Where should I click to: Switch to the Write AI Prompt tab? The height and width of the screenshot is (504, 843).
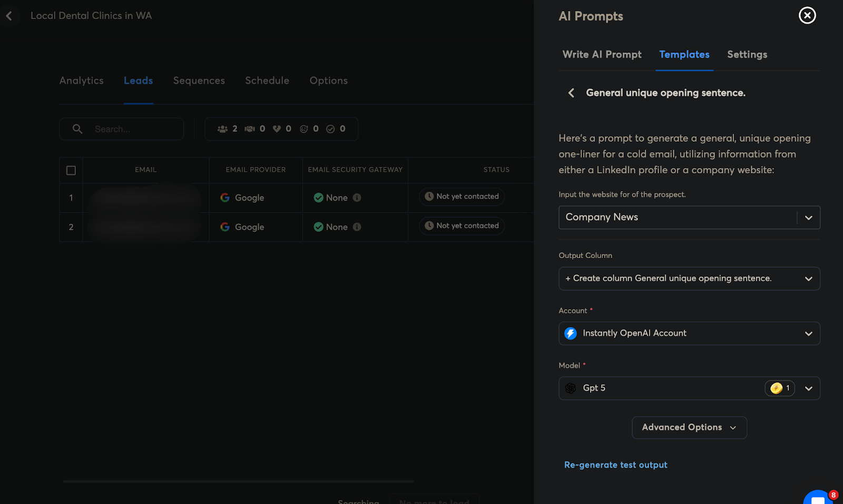(602, 55)
